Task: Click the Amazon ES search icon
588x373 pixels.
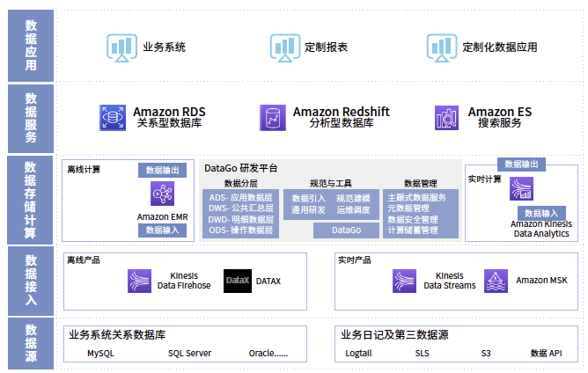Action: [x=448, y=117]
